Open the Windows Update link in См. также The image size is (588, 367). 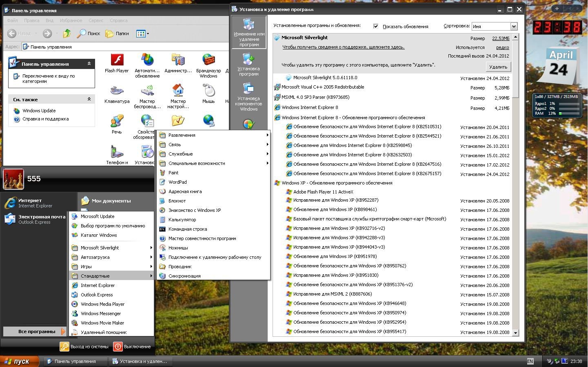pyautogui.click(x=39, y=111)
